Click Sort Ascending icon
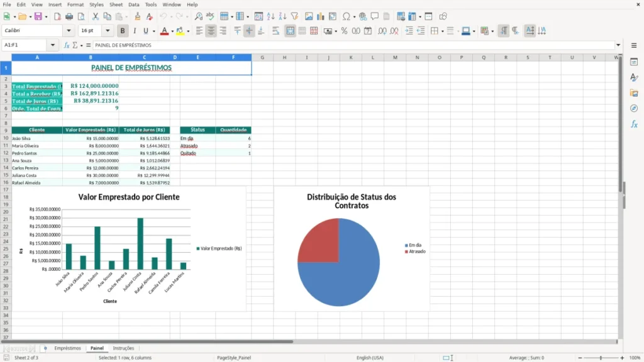644x362 pixels. [270, 16]
